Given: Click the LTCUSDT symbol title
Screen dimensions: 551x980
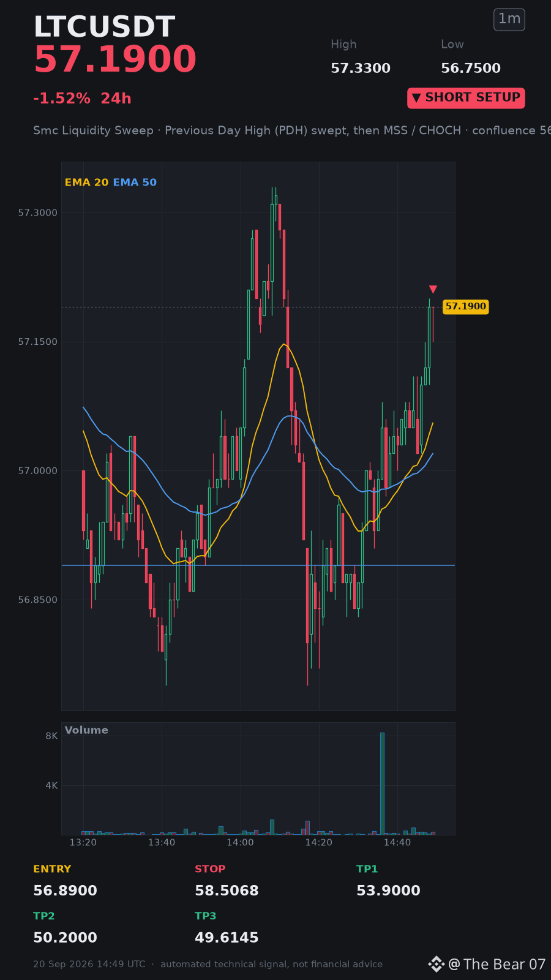Looking at the screenshot, I should pos(104,27).
